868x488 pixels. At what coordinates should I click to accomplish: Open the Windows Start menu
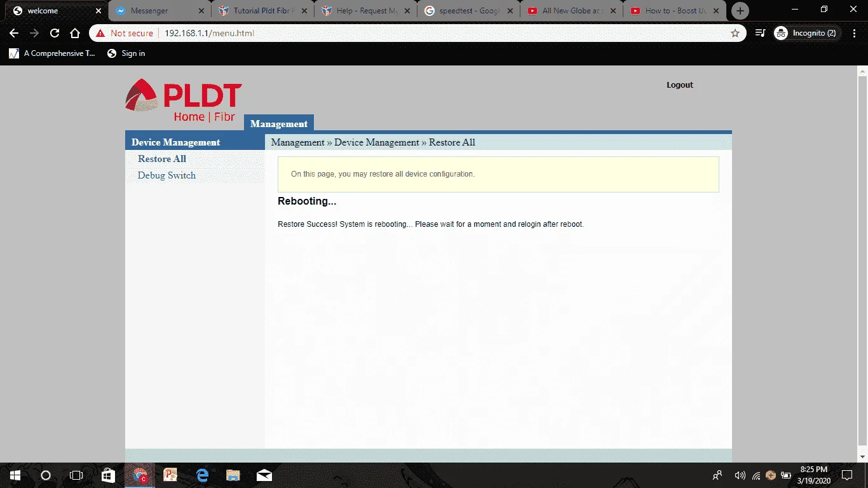click(x=15, y=475)
